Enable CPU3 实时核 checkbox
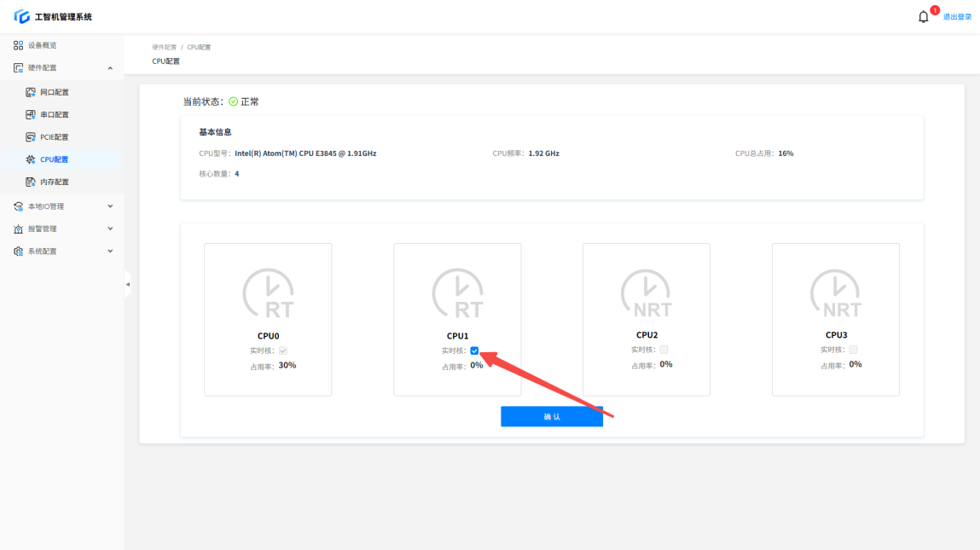The image size is (980, 550). 853,350
